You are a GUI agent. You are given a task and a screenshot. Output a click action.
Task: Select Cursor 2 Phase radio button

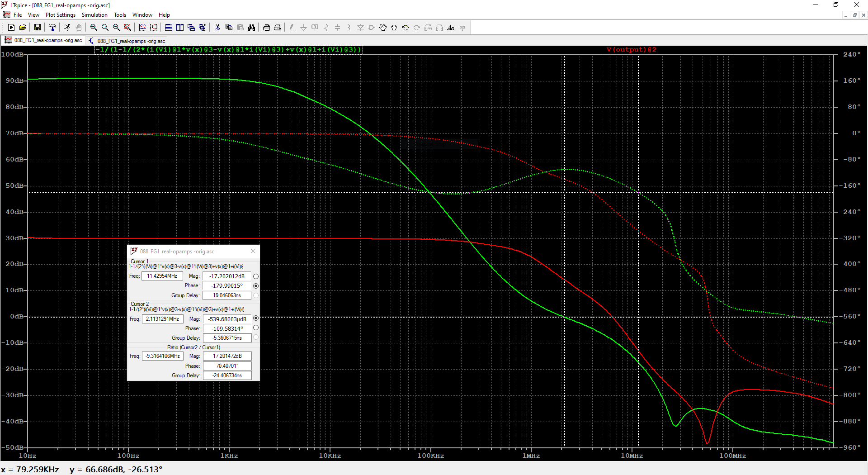coord(256,328)
